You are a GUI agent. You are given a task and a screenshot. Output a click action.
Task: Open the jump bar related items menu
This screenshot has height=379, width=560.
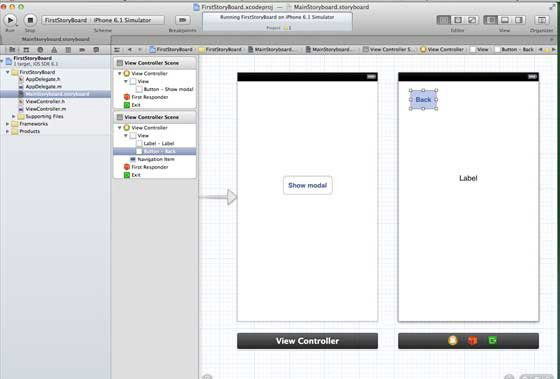pyautogui.click(x=117, y=50)
